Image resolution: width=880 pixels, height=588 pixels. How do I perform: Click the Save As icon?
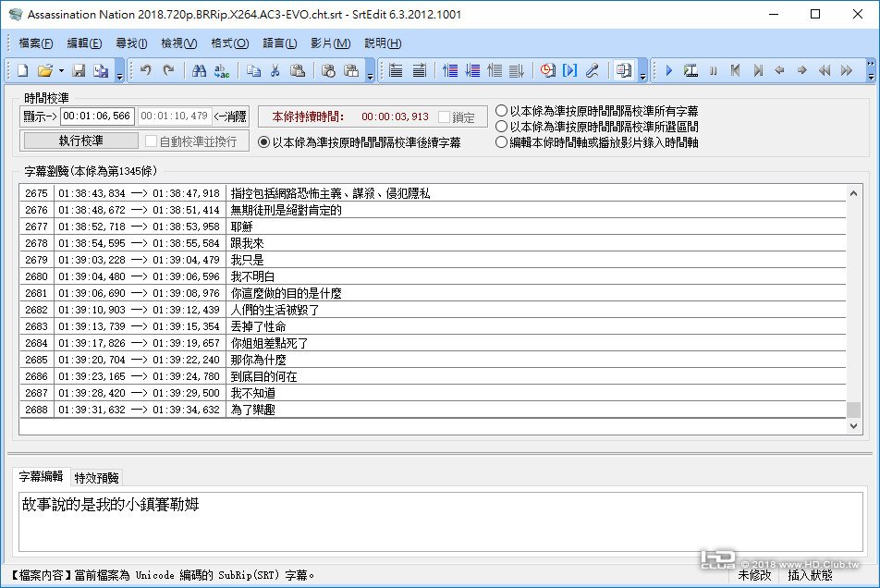101,70
